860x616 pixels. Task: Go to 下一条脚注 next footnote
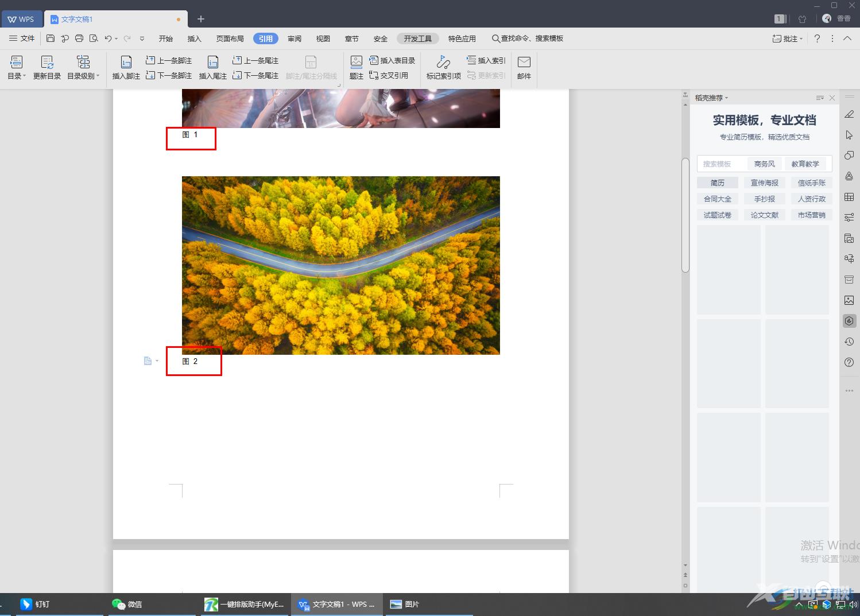pos(169,75)
